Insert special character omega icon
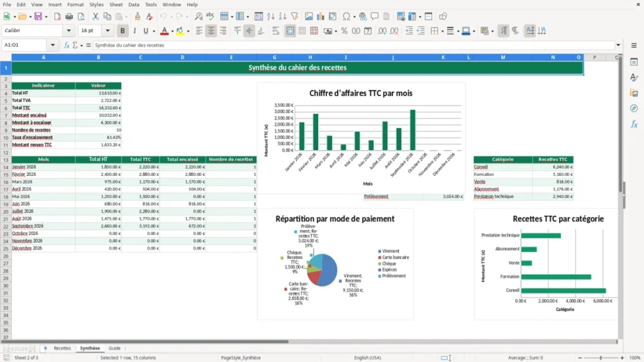 (x=347, y=16)
